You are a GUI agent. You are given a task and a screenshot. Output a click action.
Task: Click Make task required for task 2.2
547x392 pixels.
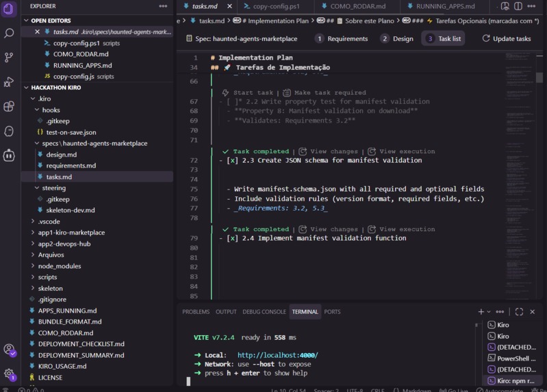coord(325,92)
